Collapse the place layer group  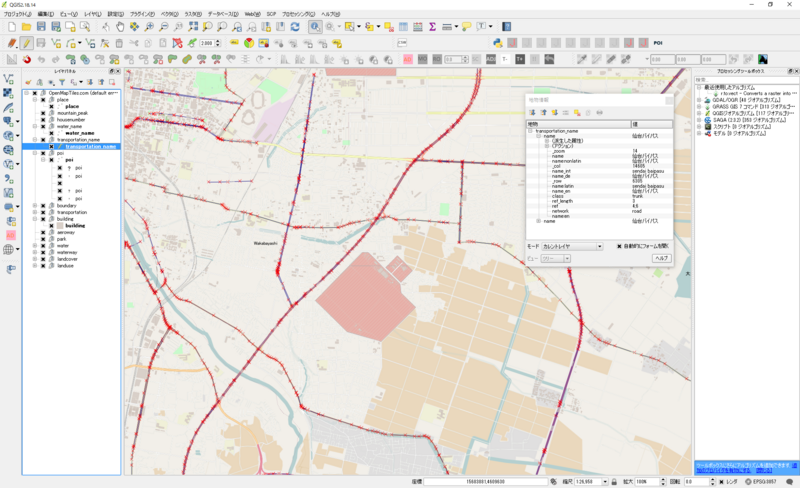tap(35, 100)
